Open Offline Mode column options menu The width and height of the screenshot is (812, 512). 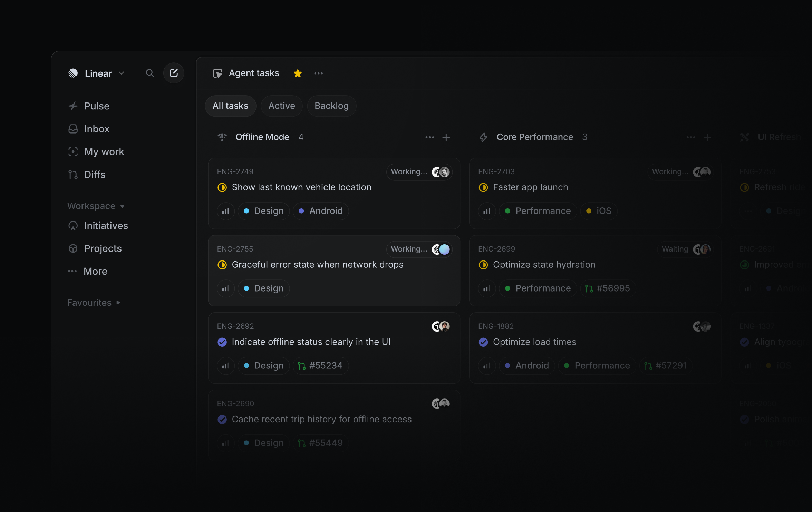click(x=429, y=137)
